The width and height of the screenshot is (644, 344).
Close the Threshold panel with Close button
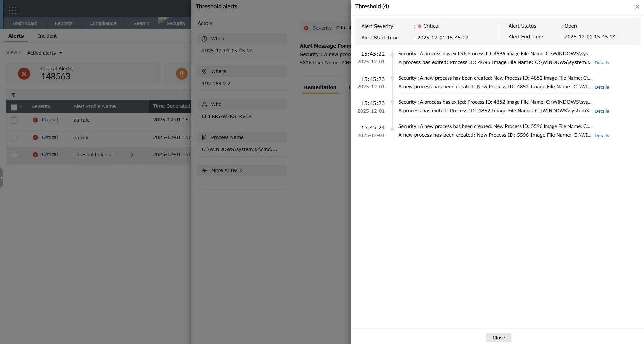pyautogui.click(x=498, y=337)
